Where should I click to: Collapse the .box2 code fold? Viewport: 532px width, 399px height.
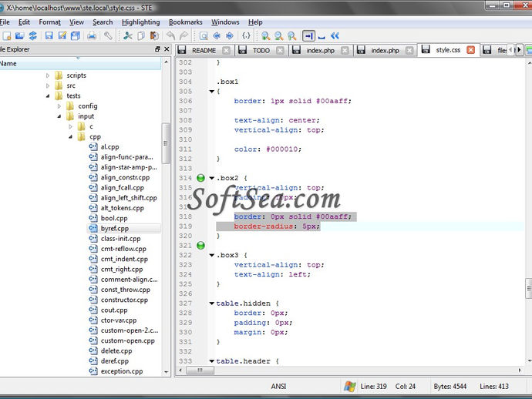coord(212,178)
